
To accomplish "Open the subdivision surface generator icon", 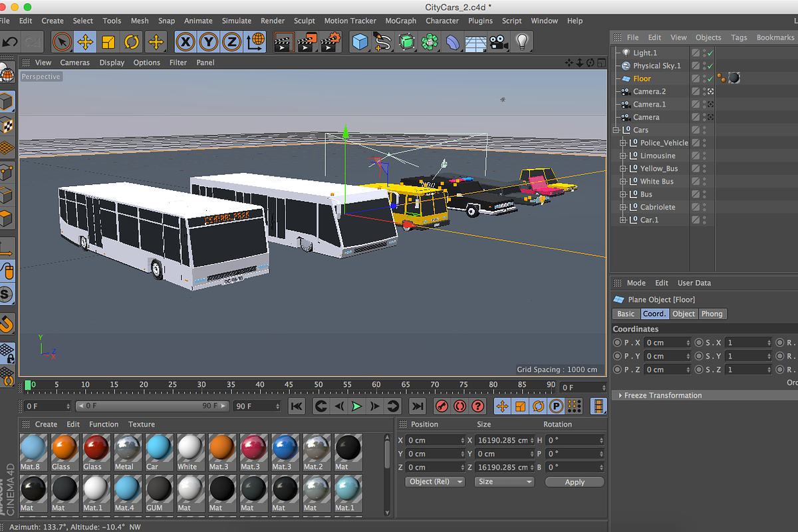I will [x=406, y=43].
